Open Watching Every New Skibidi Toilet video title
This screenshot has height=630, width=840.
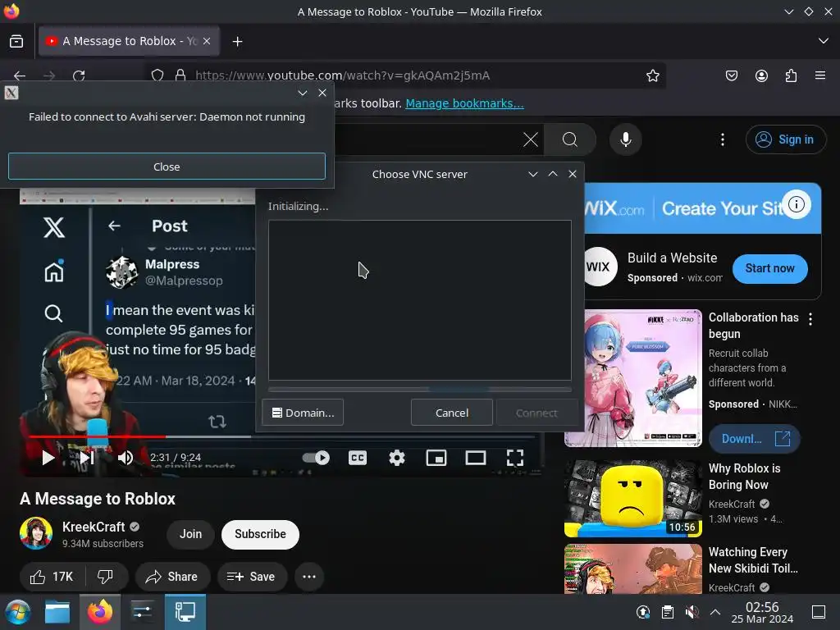coord(753,559)
